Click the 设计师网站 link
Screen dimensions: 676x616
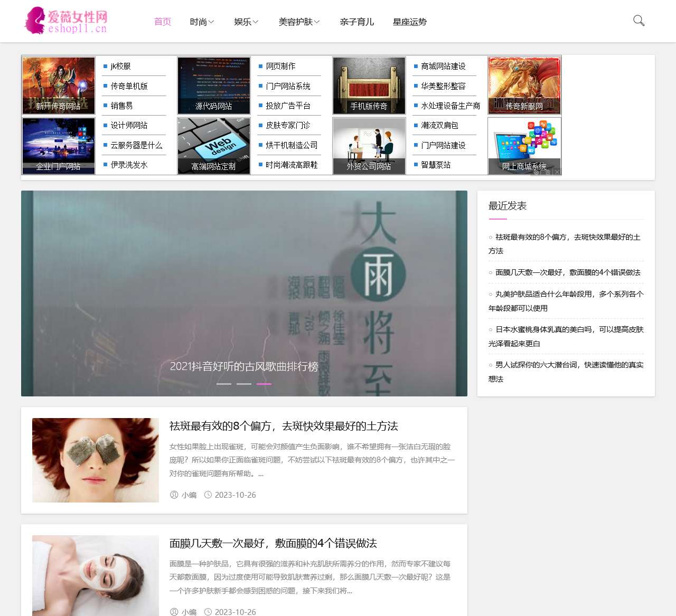(129, 125)
